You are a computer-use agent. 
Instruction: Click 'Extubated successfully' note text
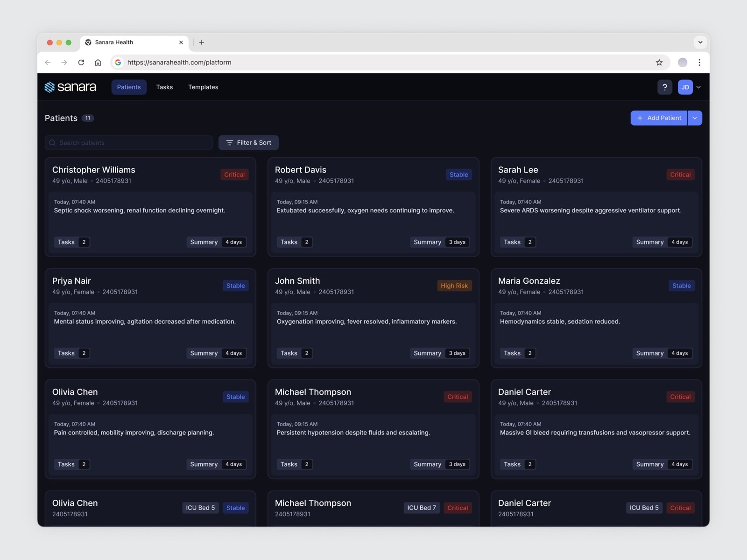click(365, 210)
